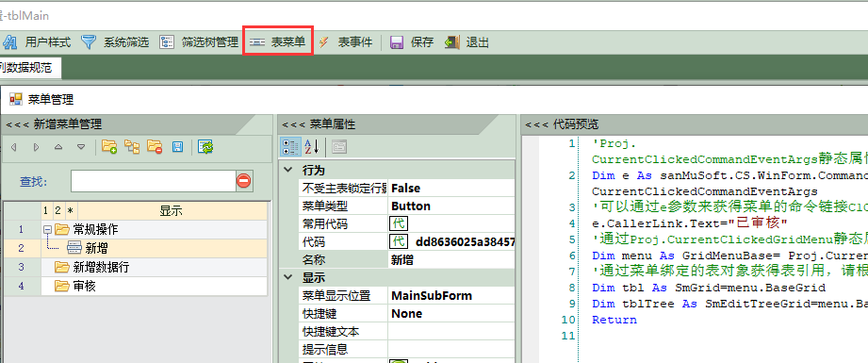The height and width of the screenshot is (363, 868).
Task: Click the 菜单类型 property label
Action: [x=325, y=206]
